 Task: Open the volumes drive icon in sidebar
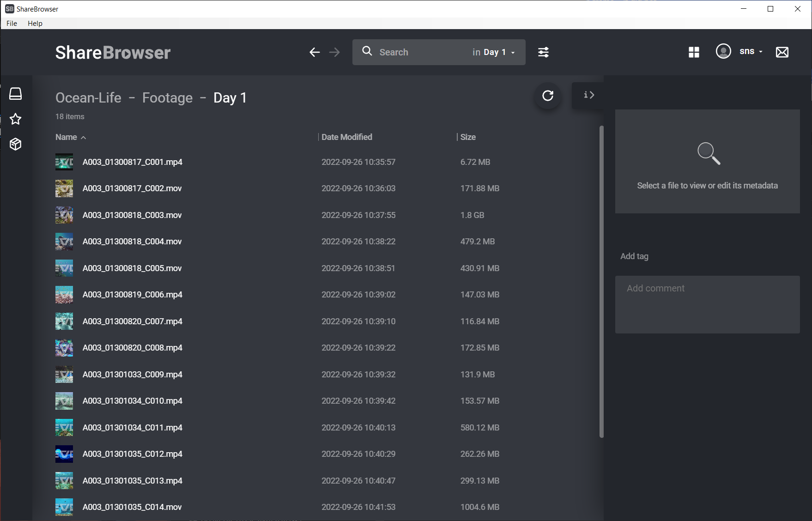16,94
